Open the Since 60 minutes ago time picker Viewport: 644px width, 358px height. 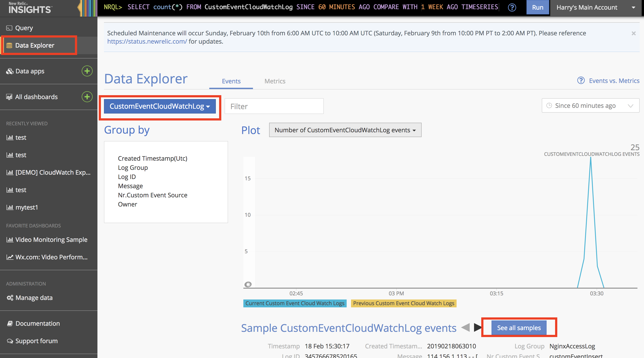tap(590, 106)
